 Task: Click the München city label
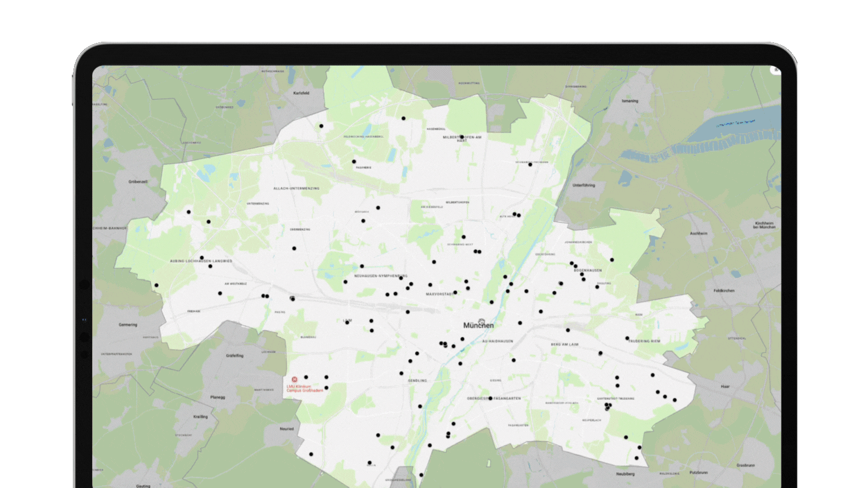[478, 325]
